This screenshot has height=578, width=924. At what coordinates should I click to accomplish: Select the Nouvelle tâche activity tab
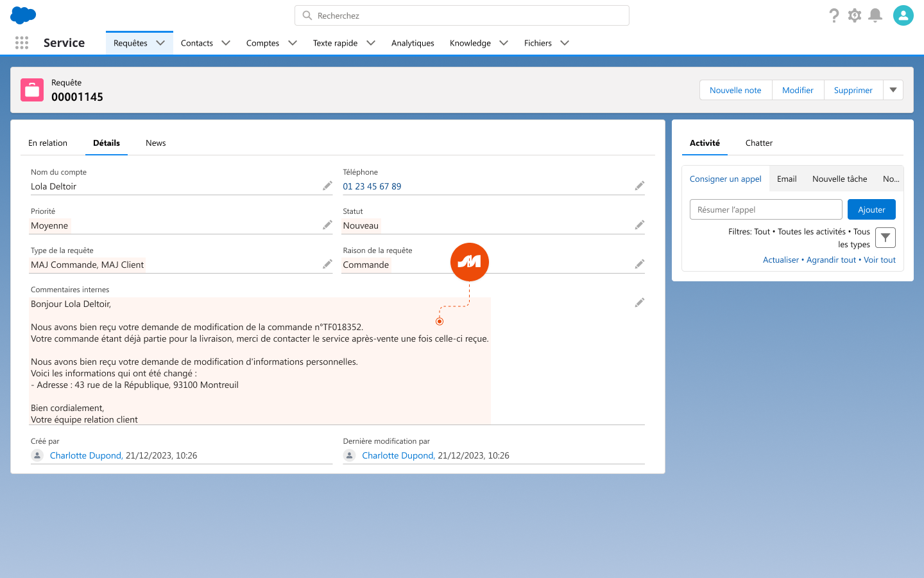[x=839, y=179]
